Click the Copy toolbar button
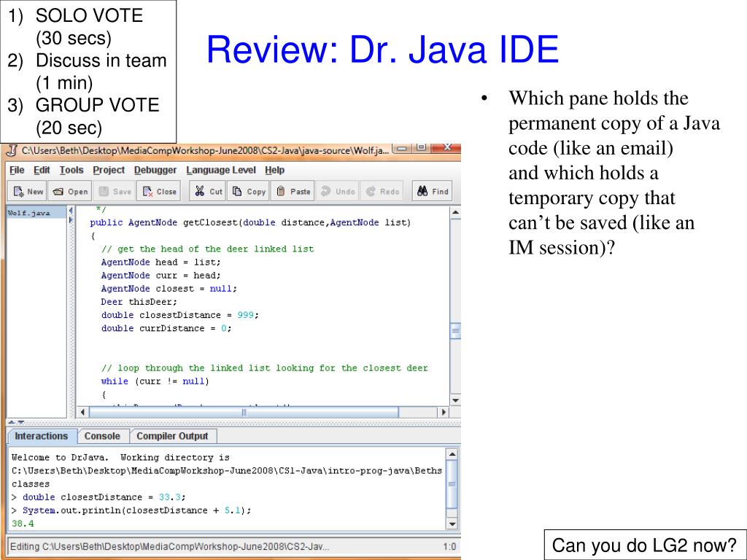 [248, 192]
